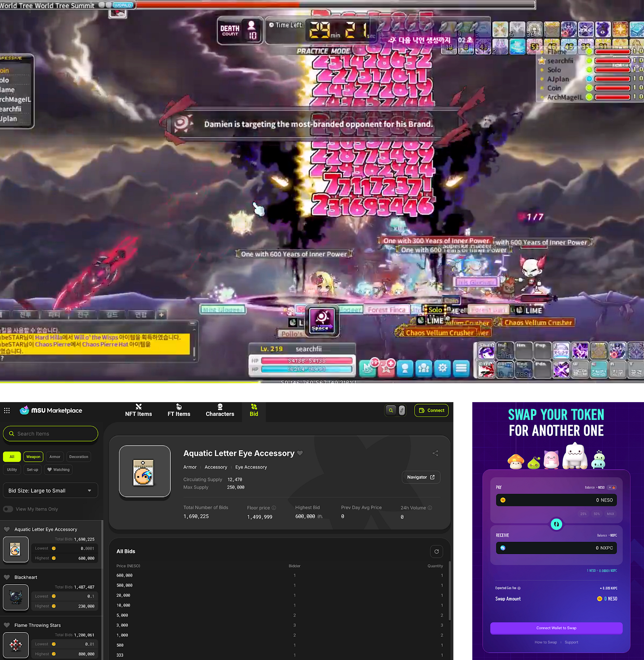This screenshot has height=660, width=644.
Task: Toggle View My Items Only switch
Action: coord(8,509)
